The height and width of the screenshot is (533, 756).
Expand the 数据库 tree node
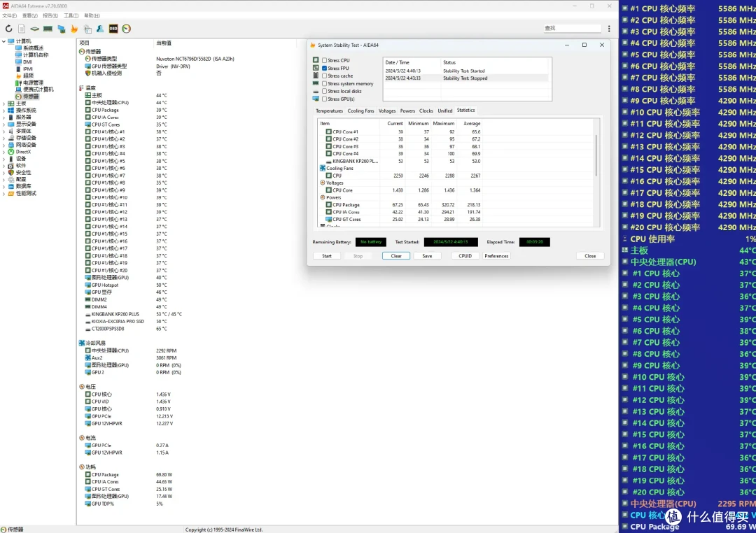pos(4,186)
